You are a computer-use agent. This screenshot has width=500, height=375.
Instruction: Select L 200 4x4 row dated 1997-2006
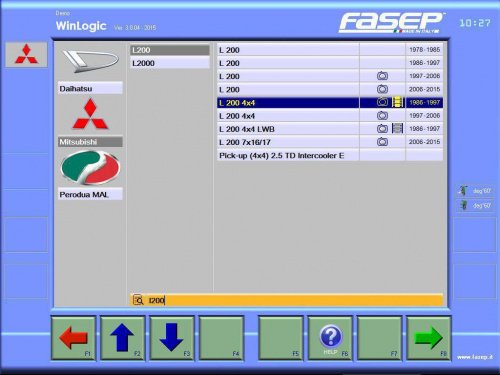coord(330,116)
